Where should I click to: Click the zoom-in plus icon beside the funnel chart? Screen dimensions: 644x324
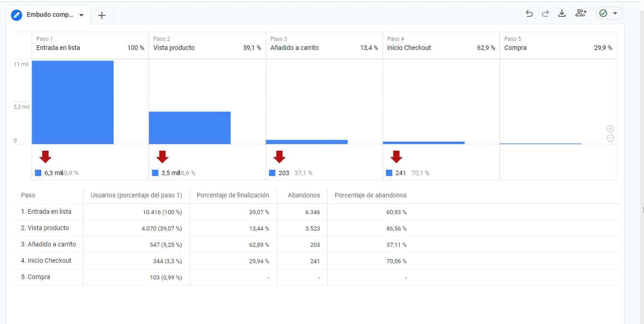click(610, 129)
